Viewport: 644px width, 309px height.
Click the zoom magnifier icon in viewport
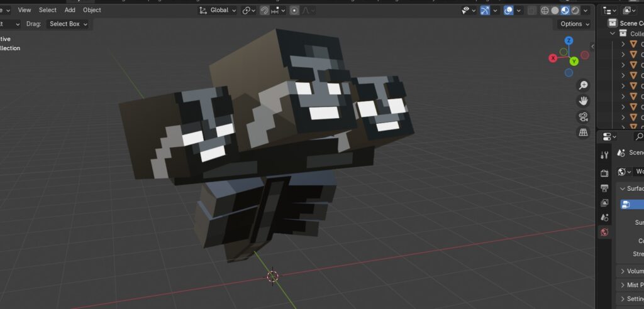pyautogui.click(x=583, y=85)
